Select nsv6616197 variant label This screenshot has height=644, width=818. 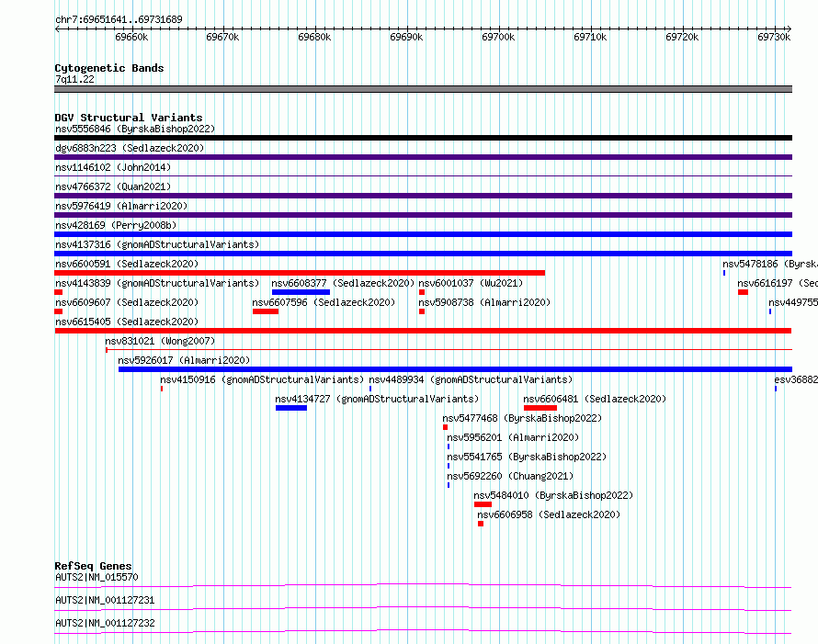click(778, 283)
